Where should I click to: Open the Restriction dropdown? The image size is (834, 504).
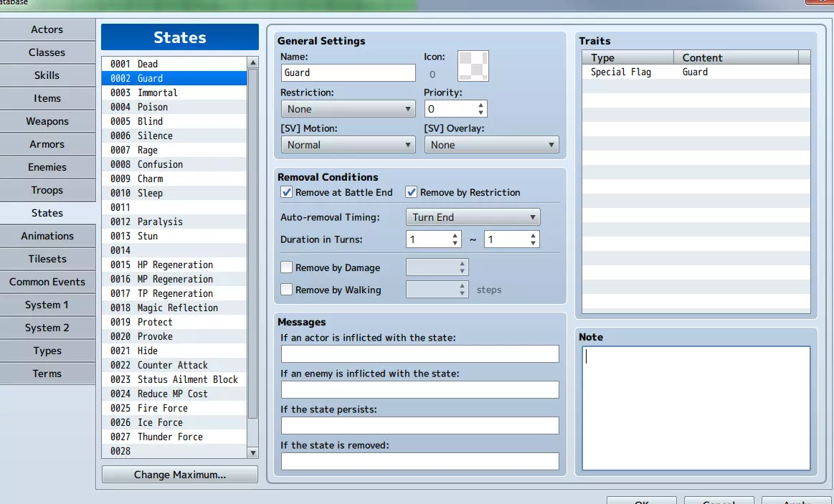(x=348, y=109)
